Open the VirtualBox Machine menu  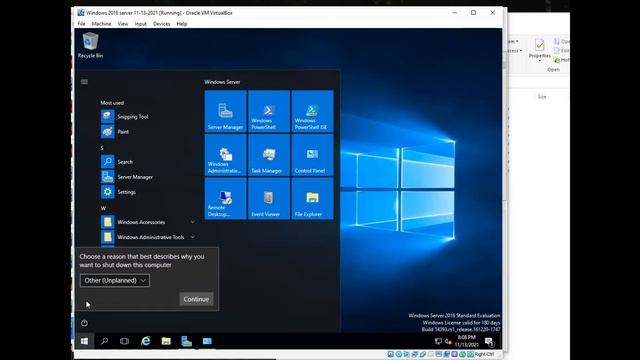[x=101, y=24]
